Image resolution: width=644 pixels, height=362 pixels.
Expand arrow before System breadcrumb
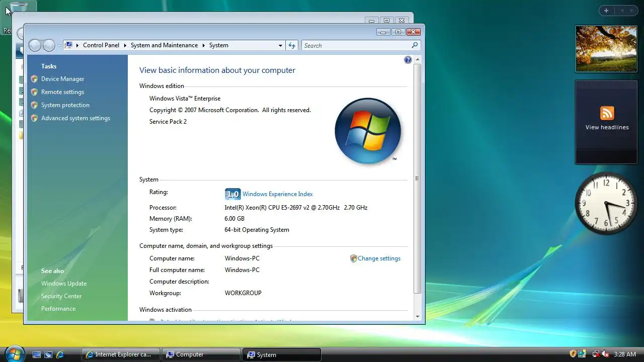(204, 45)
